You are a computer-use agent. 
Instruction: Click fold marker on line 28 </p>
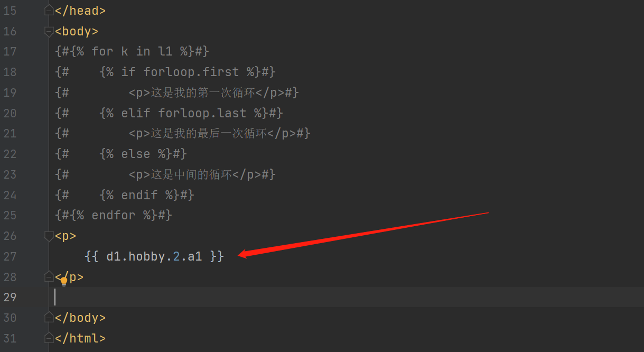coord(49,276)
